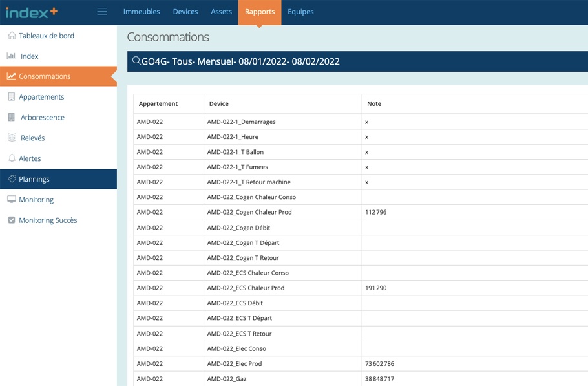Image resolution: width=588 pixels, height=386 pixels.
Task: Click the search magnifier in filter bar
Action: [136, 61]
